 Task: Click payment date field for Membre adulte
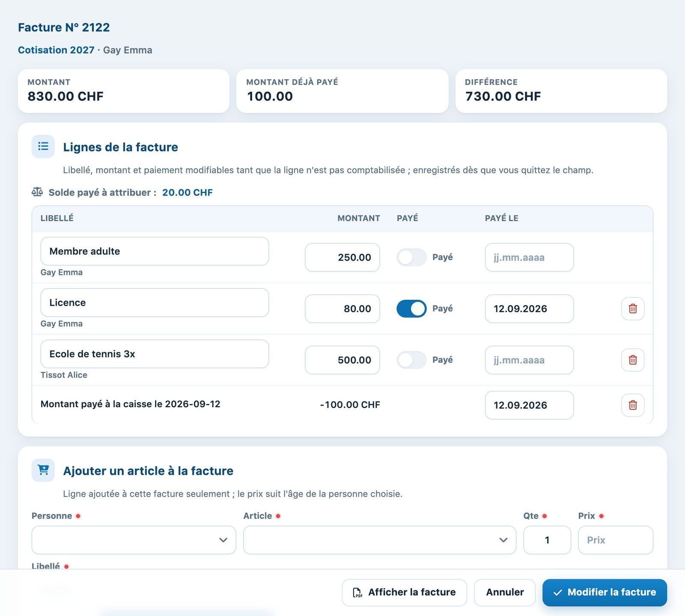529,257
